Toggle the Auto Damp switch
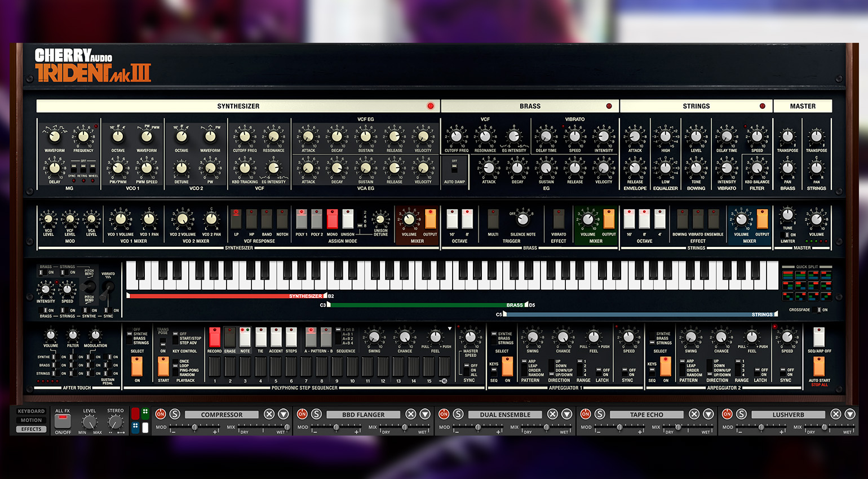Screen dimensions: 868x479 pyautogui.click(x=454, y=167)
